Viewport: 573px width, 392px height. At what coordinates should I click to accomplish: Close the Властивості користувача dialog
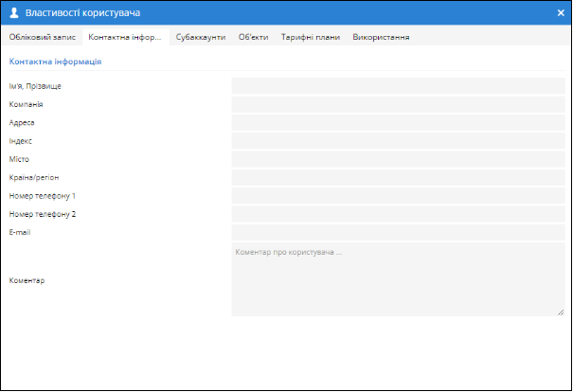561,13
